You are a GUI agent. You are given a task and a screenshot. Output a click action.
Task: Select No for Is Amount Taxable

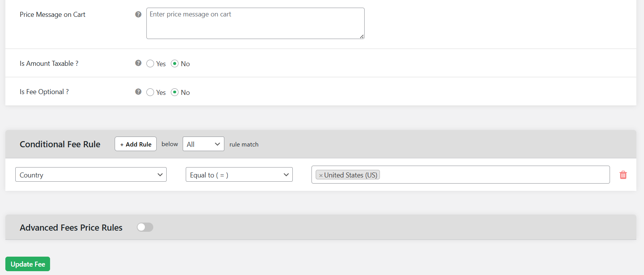pyautogui.click(x=175, y=63)
